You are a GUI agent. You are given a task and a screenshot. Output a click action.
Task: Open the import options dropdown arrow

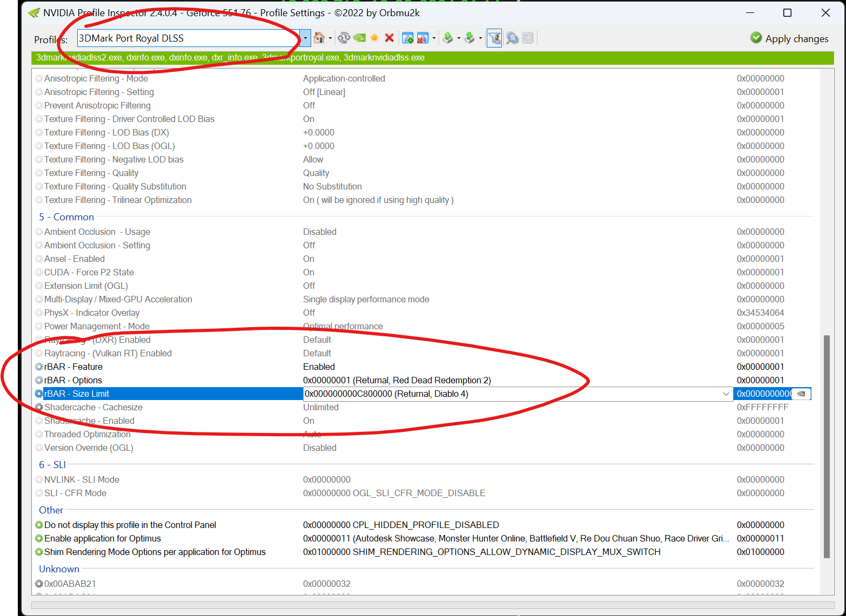[480, 38]
